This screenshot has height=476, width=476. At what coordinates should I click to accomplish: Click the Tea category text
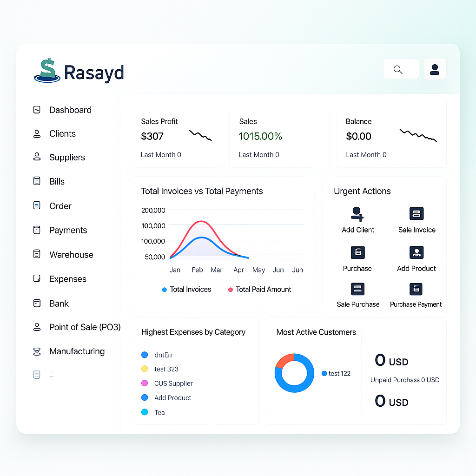pos(159,412)
